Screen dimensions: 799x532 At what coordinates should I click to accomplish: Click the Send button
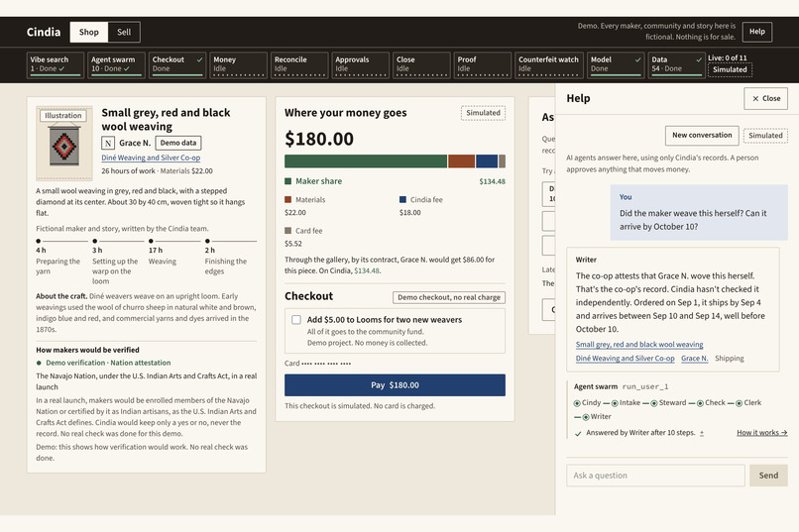(x=768, y=476)
